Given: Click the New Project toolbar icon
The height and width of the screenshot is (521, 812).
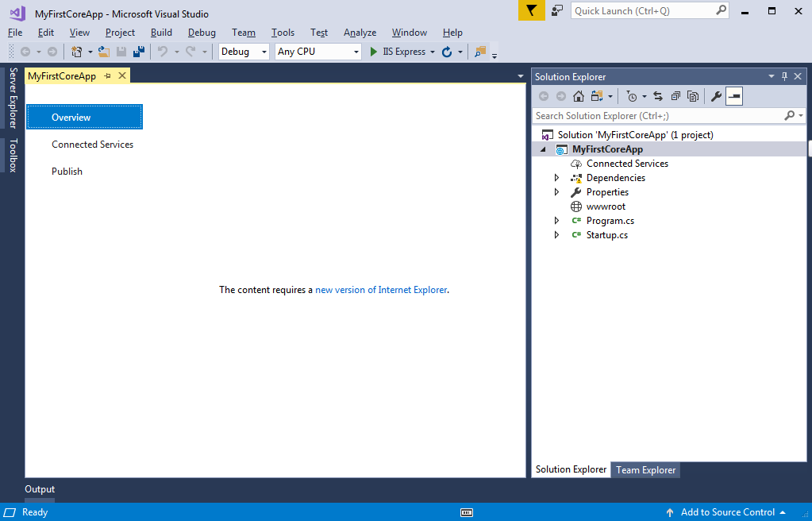Looking at the screenshot, I should click(x=77, y=52).
